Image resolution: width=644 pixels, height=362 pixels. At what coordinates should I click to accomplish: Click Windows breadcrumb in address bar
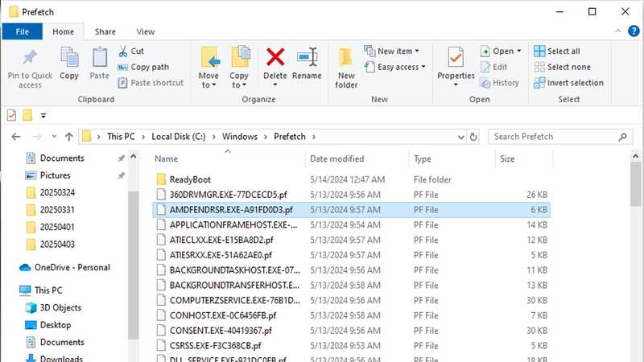coord(240,137)
